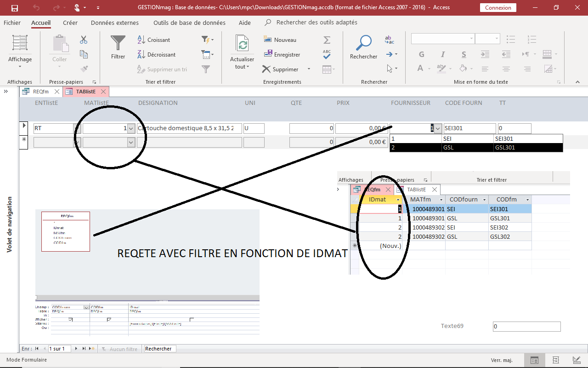Open the Créer ribbon tab
This screenshot has width=588, height=368.
pyautogui.click(x=70, y=23)
